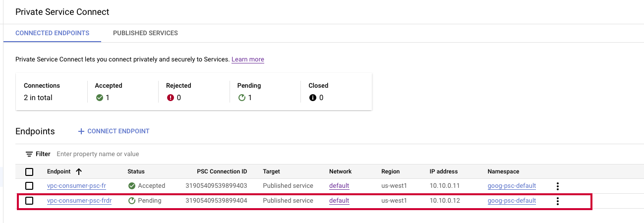The image size is (644, 223).
Task: Click the black Closed connections icon
Action: pos(313,98)
